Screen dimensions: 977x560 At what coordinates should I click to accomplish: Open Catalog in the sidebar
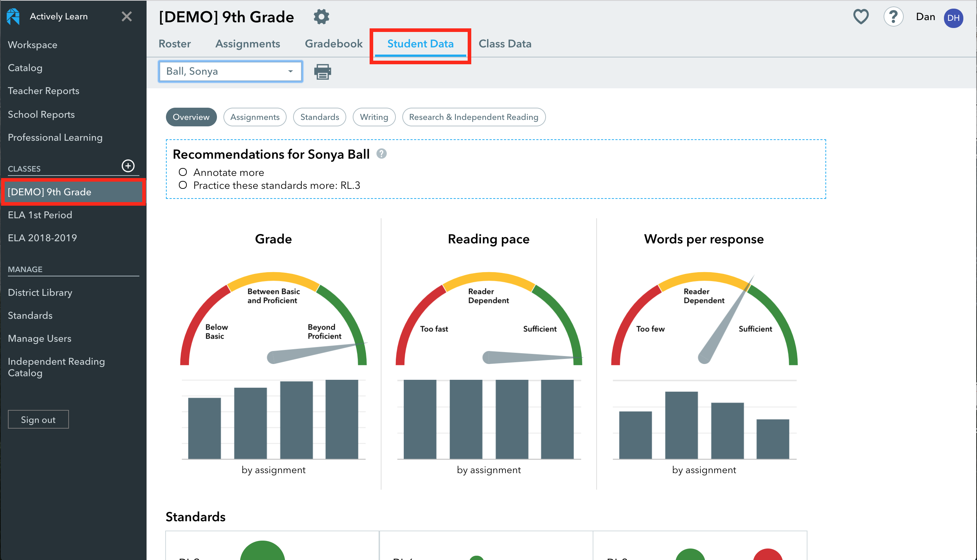pos(25,68)
